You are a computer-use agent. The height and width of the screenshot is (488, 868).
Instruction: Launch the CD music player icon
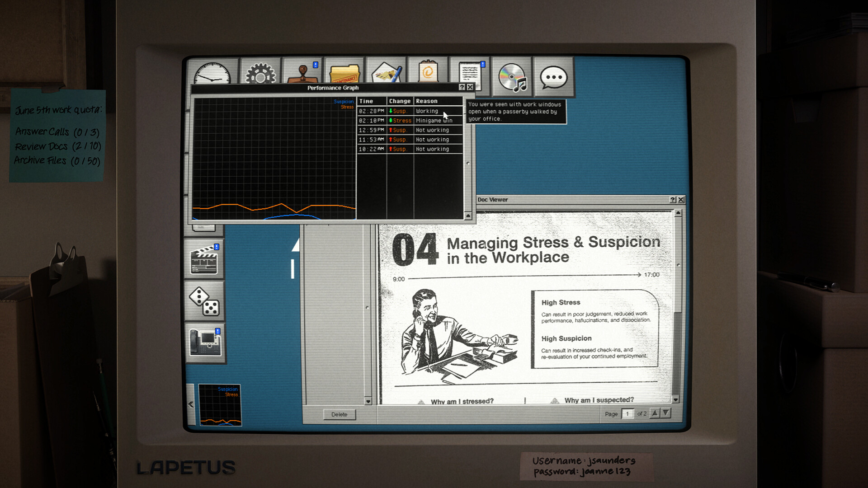click(512, 77)
